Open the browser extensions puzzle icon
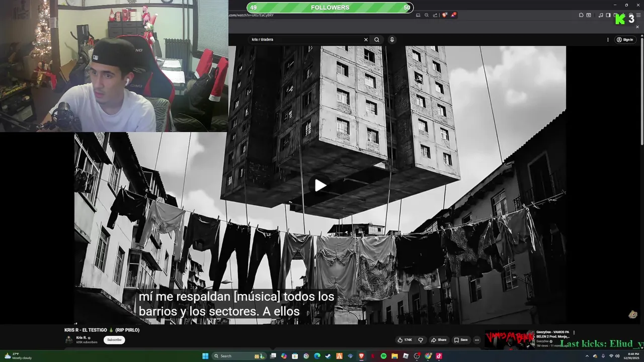The image size is (644, 362). [x=581, y=15]
